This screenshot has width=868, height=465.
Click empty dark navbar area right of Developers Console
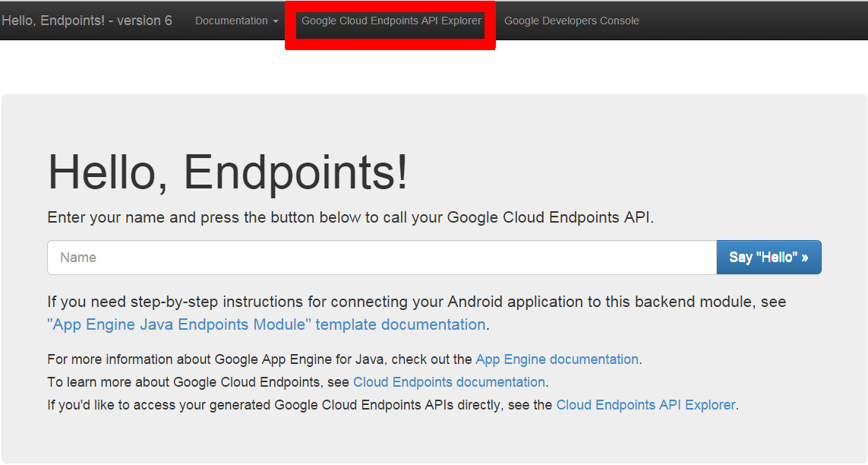pyautogui.click(x=752, y=21)
